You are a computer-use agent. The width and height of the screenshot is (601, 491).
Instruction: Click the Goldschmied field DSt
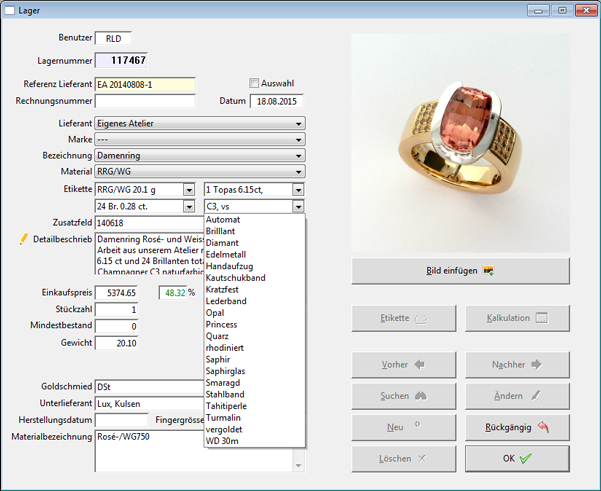coord(149,387)
